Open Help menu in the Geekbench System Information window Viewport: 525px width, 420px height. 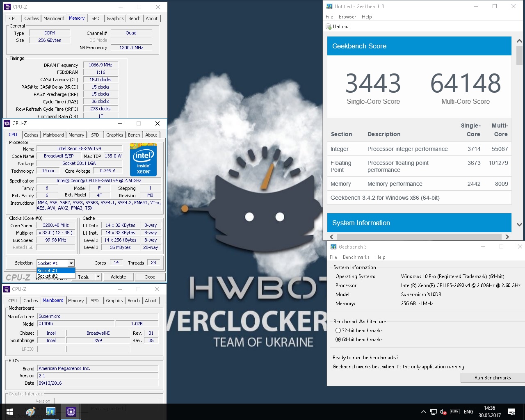380,257
